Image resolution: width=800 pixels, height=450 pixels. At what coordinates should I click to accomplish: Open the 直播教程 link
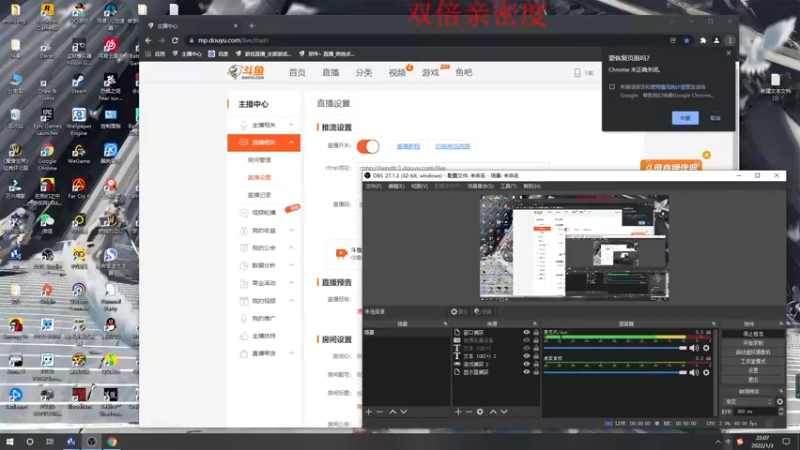click(408, 146)
